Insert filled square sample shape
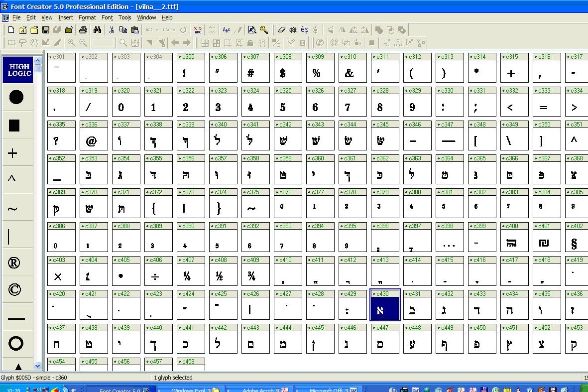 coord(14,126)
